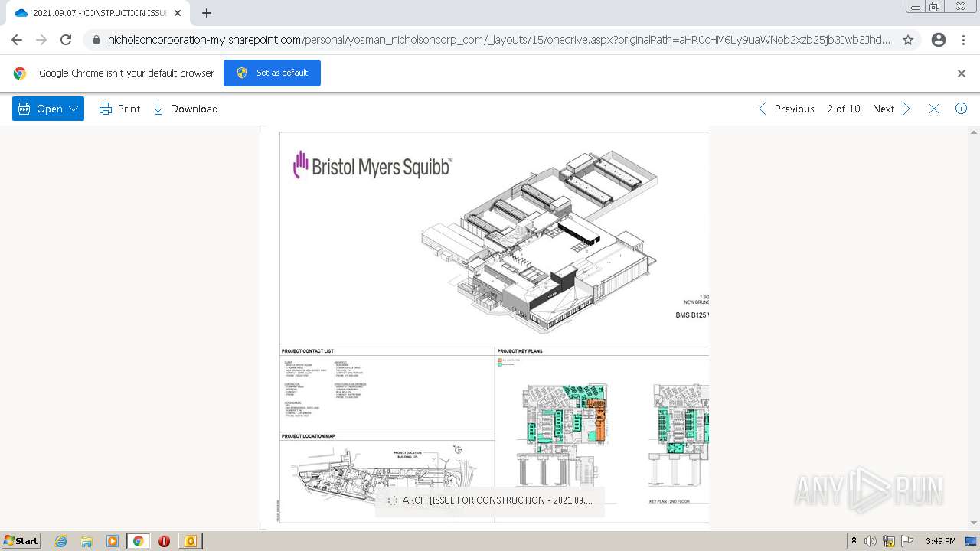Click the Bristol Myers Squibb logo in the PDF

click(x=372, y=165)
